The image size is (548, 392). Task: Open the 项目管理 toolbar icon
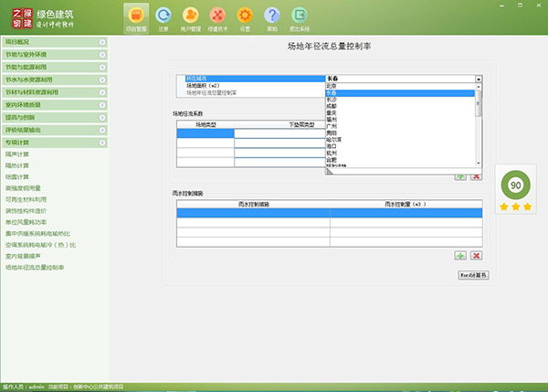pyautogui.click(x=136, y=17)
